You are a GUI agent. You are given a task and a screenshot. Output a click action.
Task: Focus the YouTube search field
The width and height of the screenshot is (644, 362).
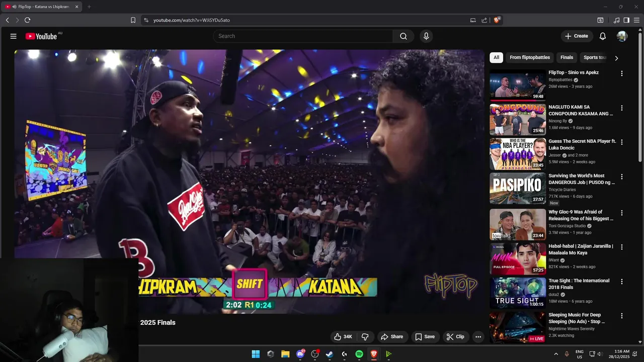click(x=303, y=36)
